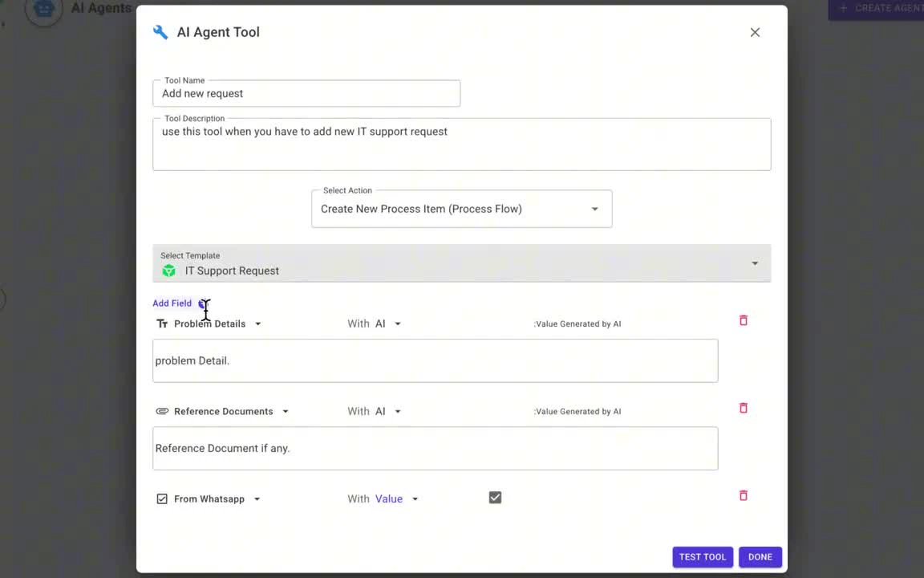Delete the Problem Details field
Screen dimensions: 924x578
point(743,320)
